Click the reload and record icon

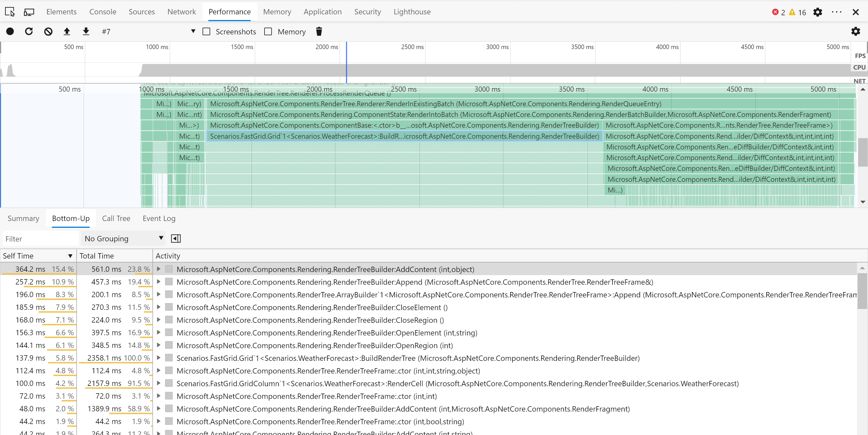point(29,32)
